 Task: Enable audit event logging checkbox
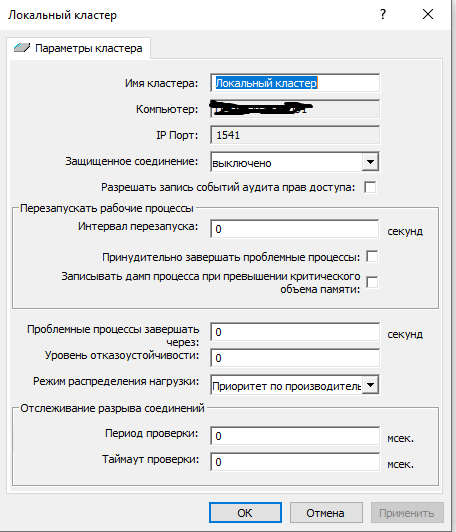[370, 187]
